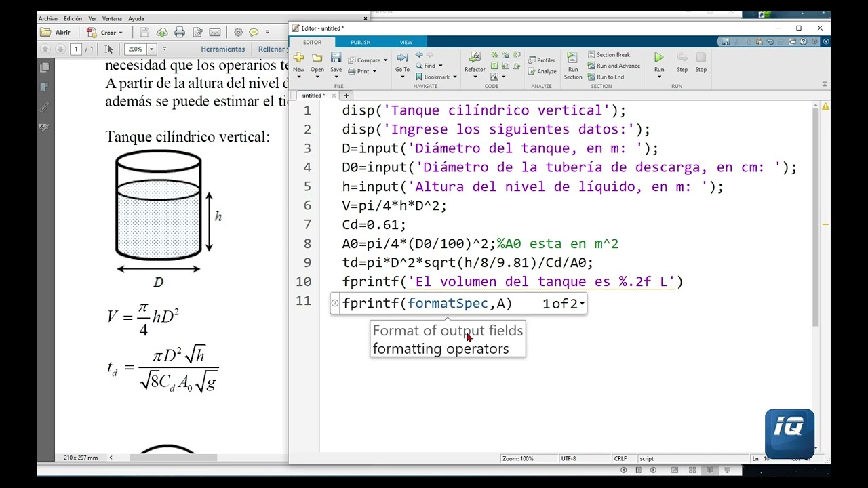Click the page thumbnails icon in PDF sidebar
This screenshot has height=488, width=868.
[x=45, y=68]
